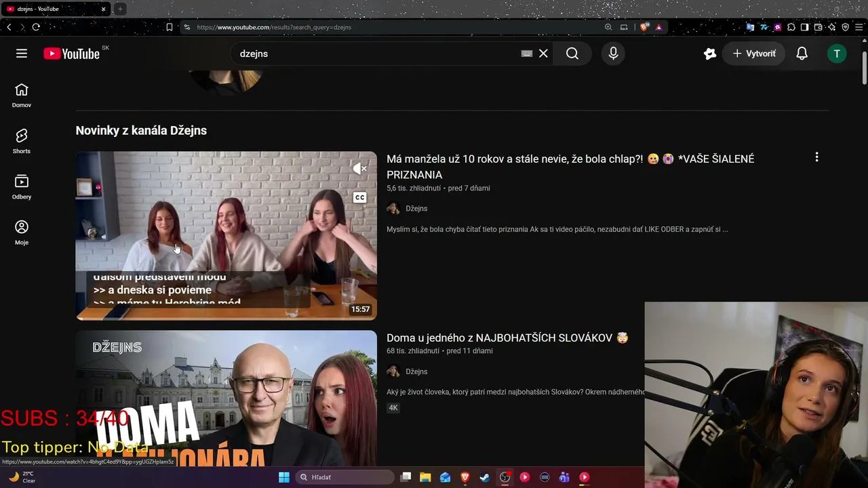868x488 pixels.
Task: Play the first video thumbnail preview
Action: click(x=226, y=235)
